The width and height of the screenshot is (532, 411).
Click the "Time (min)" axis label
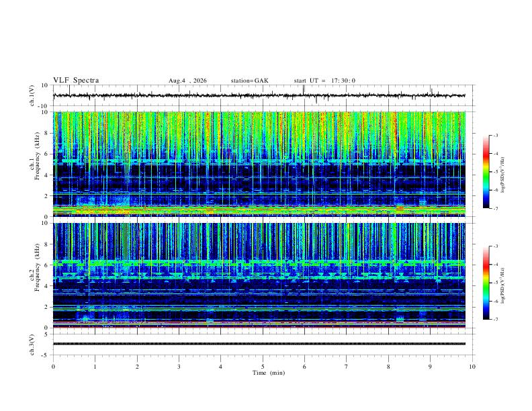269,373
